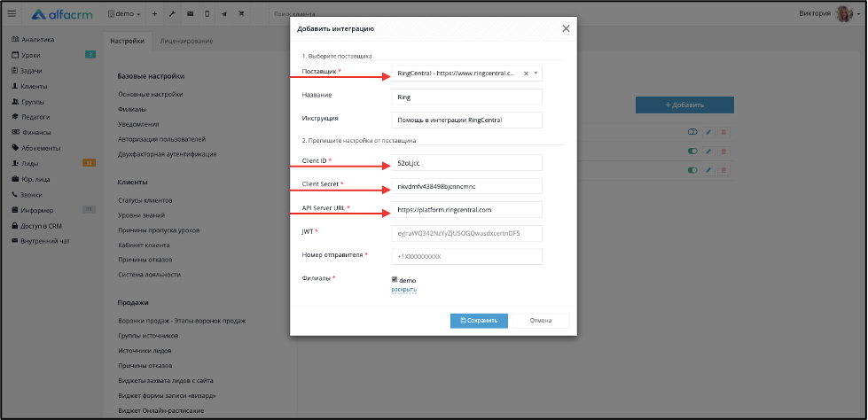The image size is (868, 420).
Task: Click Виктория's profile avatar
Action: point(844,14)
